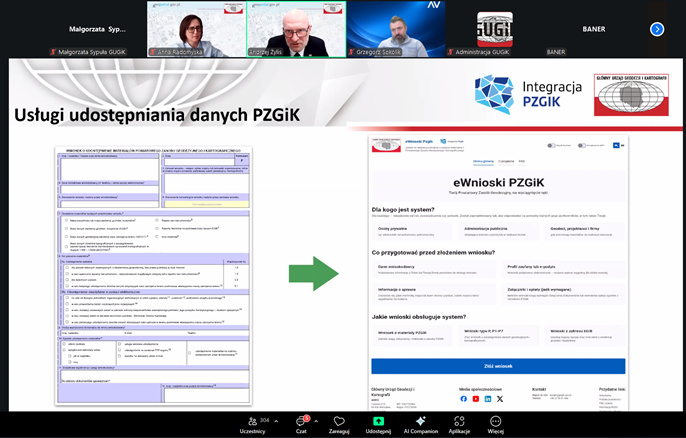Expand the Czat options caret
Screen dimensions: 686x438
tap(317, 420)
